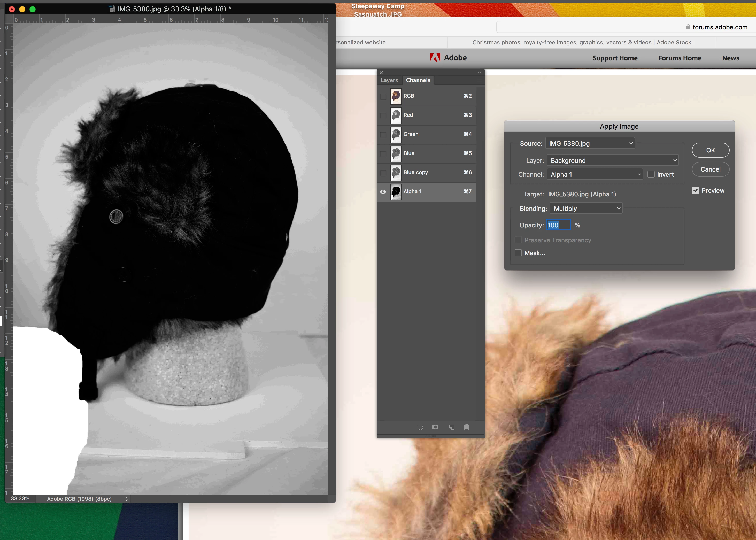Click Save selection as channel icon

pos(435,427)
